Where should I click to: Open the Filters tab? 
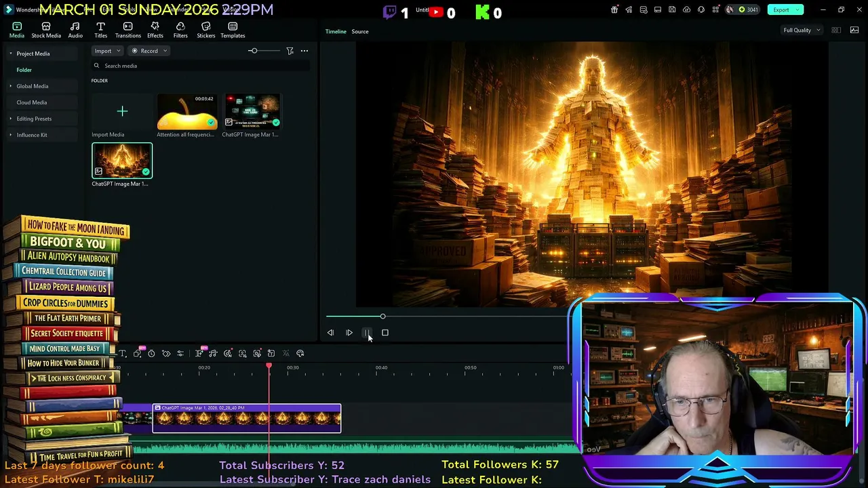(x=180, y=30)
